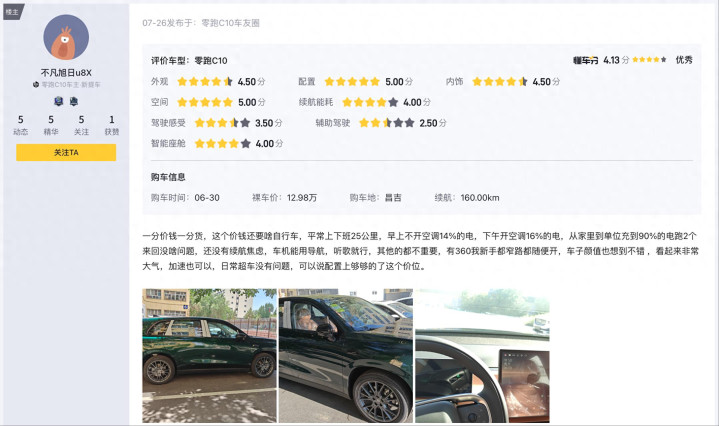Click the overall 4.13 score stars

[x=649, y=60]
